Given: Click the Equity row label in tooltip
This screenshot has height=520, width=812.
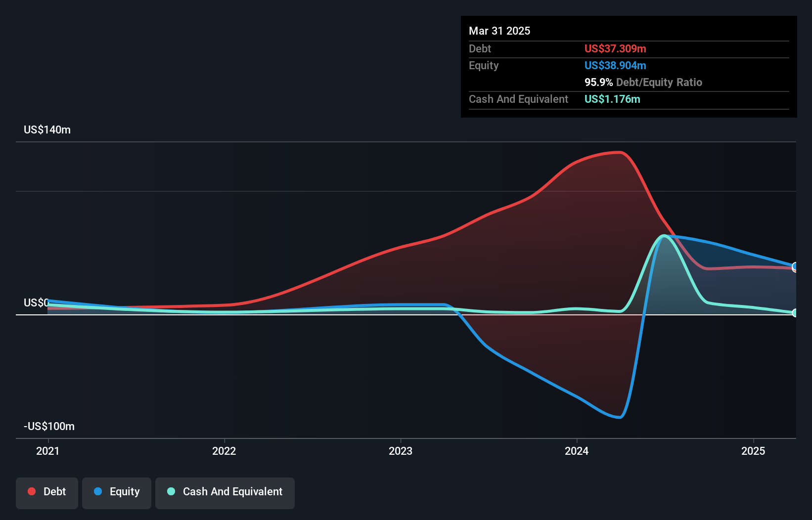Looking at the screenshot, I should [484, 65].
